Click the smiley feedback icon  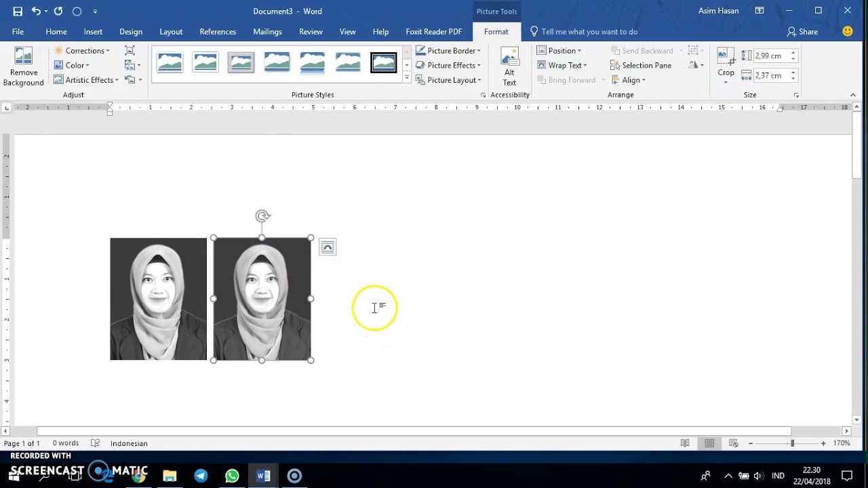(848, 31)
